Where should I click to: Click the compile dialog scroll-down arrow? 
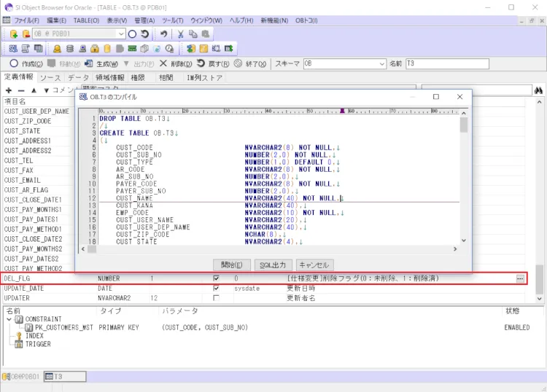point(464,240)
